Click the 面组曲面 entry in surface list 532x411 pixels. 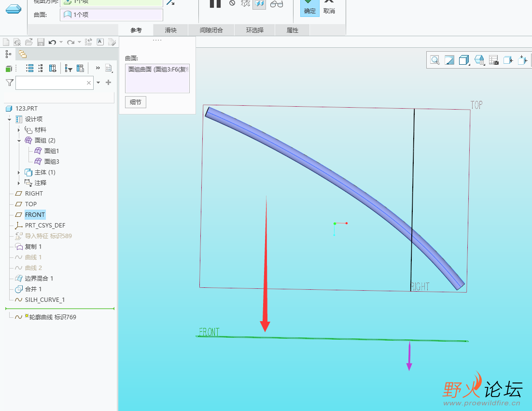pyautogui.click(x=158, y=69)
